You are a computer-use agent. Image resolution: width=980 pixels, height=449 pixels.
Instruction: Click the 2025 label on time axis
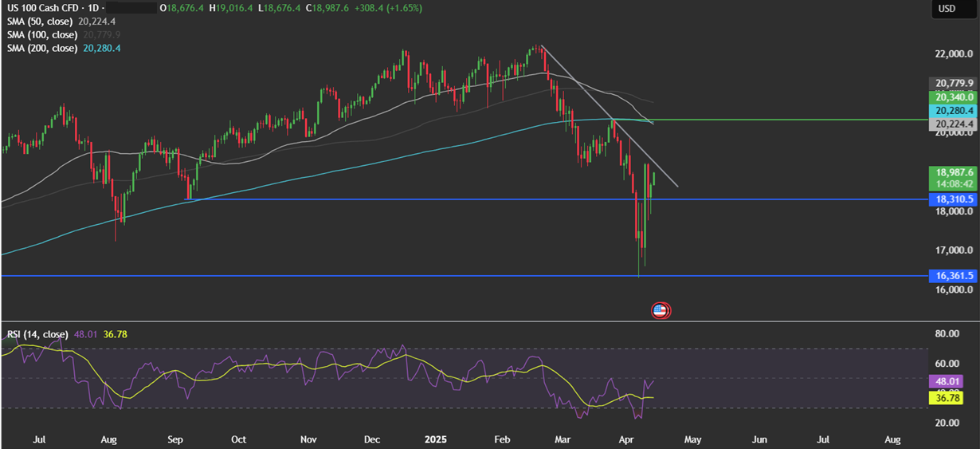435,439
